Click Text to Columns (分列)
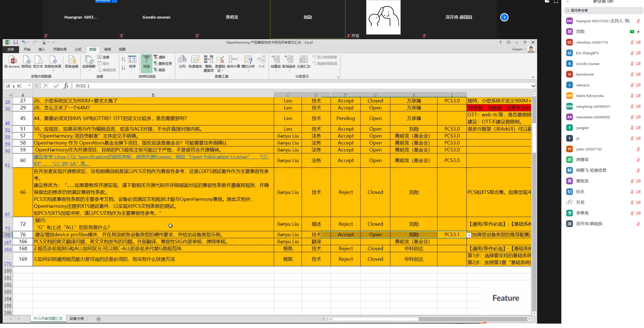 click(182, 62)
